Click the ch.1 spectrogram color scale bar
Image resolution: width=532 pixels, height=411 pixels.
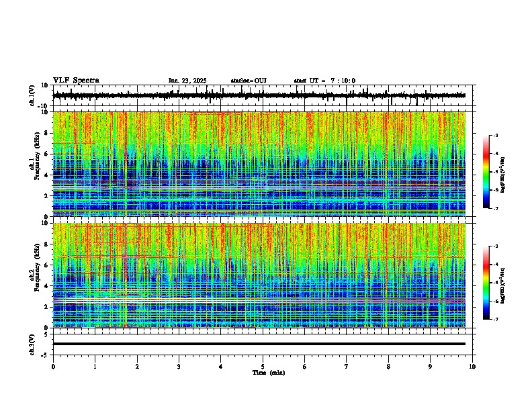pyautogui.click(x=486, y=172)
